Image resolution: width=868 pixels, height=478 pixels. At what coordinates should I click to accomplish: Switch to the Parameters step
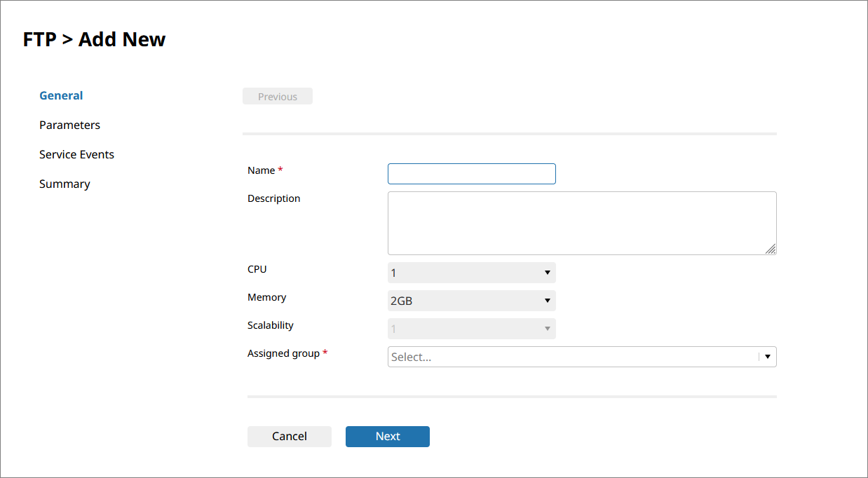pos(69,125)
